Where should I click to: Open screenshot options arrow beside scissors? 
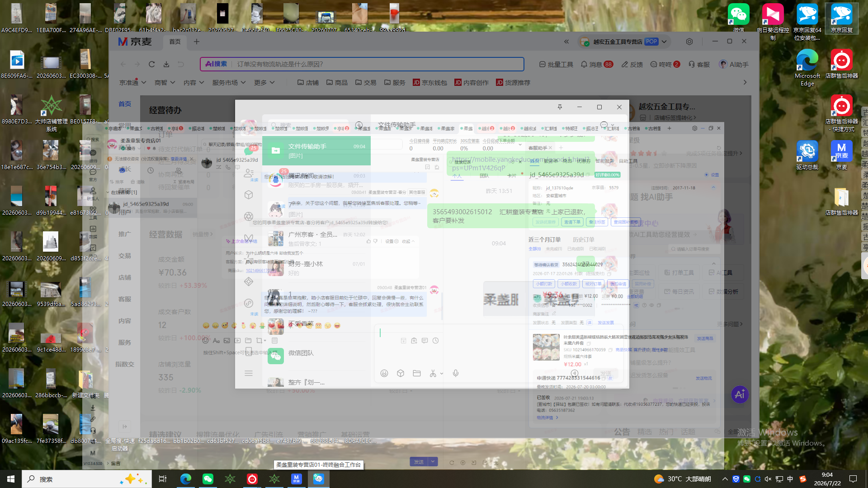pos(442,373)
